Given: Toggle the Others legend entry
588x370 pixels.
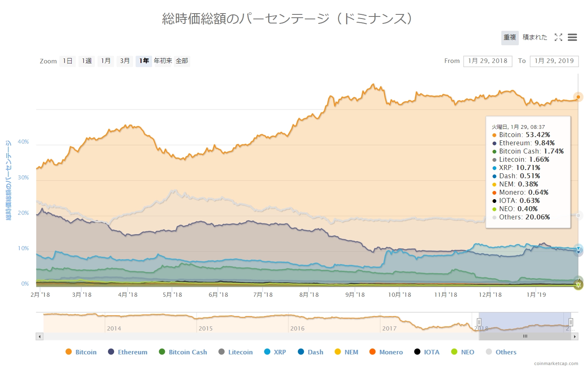Looking at the screenshot, I should coord(501,352).
